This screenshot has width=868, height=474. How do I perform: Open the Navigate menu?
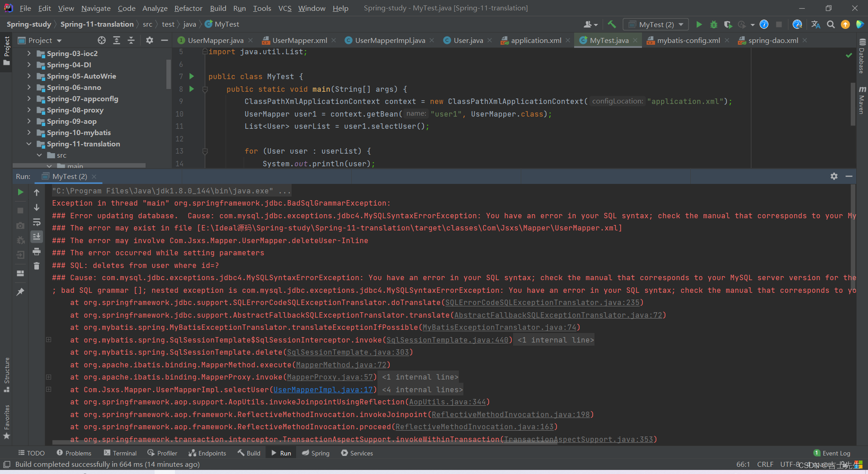pyautogui.click(x=96, y=8)
